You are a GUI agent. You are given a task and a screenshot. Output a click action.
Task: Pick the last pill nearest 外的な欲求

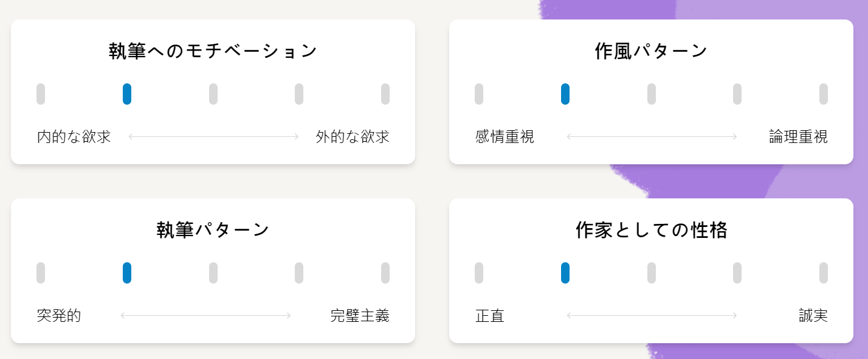pyautogui.click(x=385, y=94)
